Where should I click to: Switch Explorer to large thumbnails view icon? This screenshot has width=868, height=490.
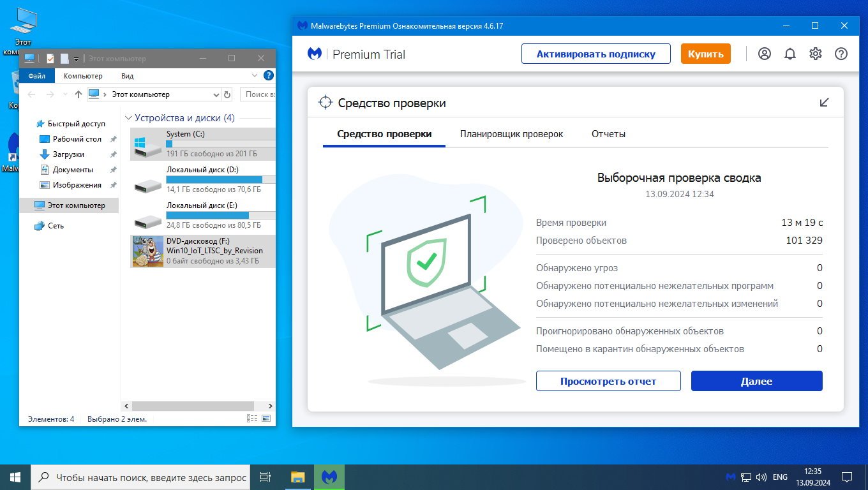(266, 419)
